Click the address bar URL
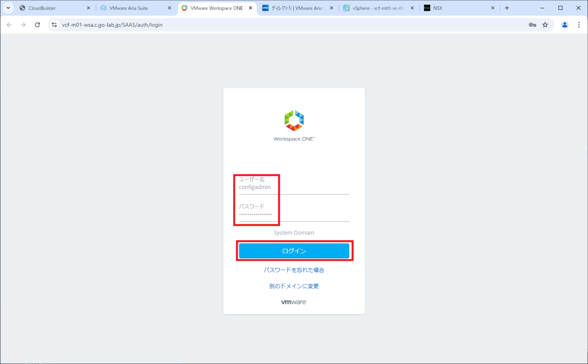Viewport: 588px width, 364px height. (112, 24)
